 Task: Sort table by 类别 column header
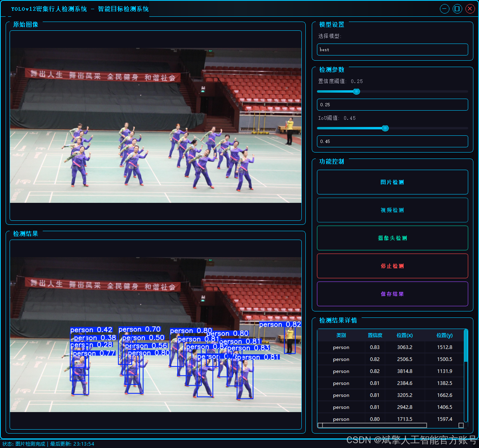coord(341,335)
